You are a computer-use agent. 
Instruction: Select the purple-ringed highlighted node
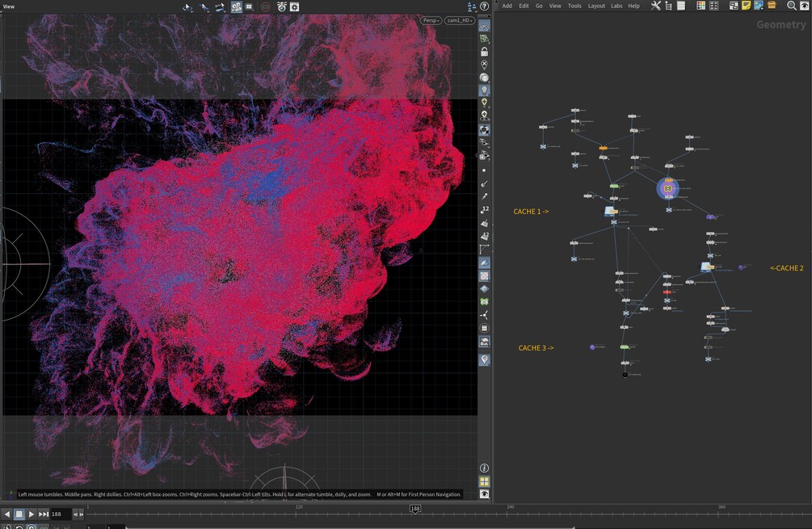click(668, 188)
